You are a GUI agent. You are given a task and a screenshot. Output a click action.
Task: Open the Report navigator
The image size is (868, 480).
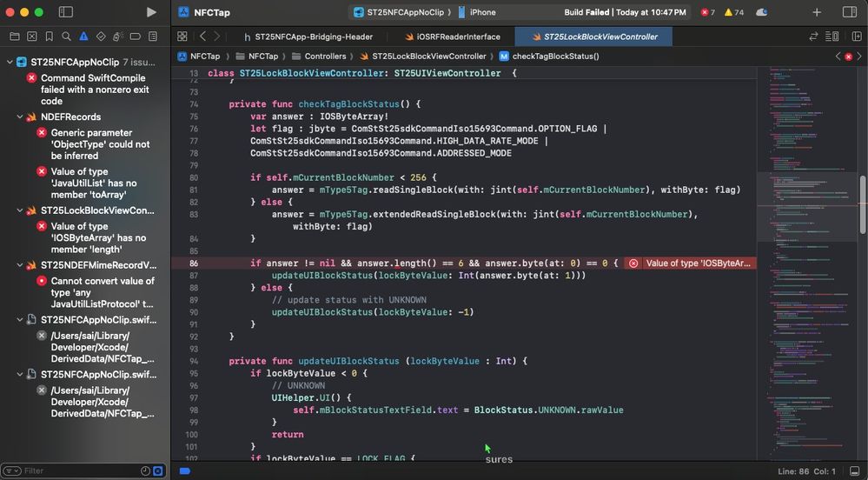click(x=153, y=37)
